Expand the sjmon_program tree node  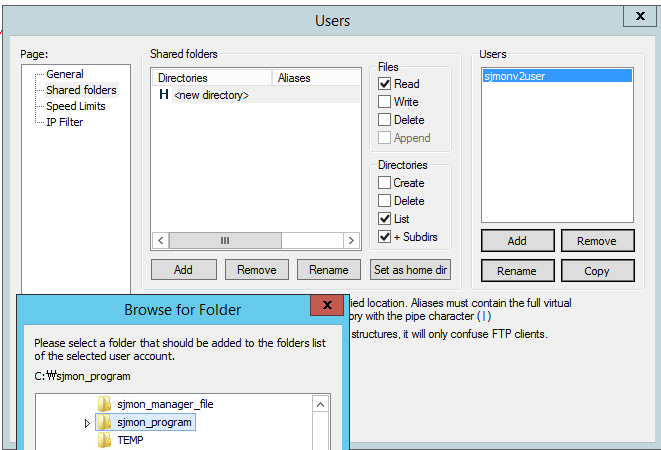88,423
